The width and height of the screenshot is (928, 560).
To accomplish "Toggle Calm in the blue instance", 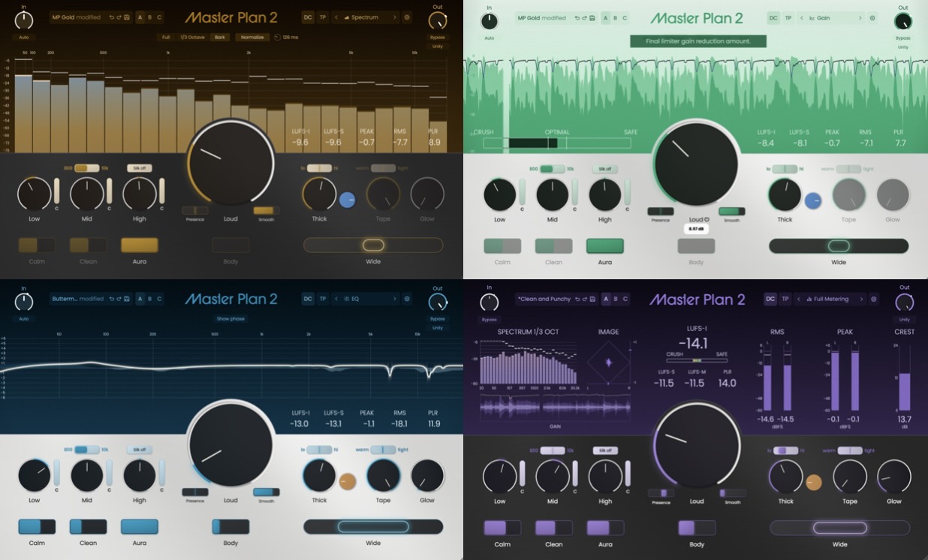I will click(37, 526).
